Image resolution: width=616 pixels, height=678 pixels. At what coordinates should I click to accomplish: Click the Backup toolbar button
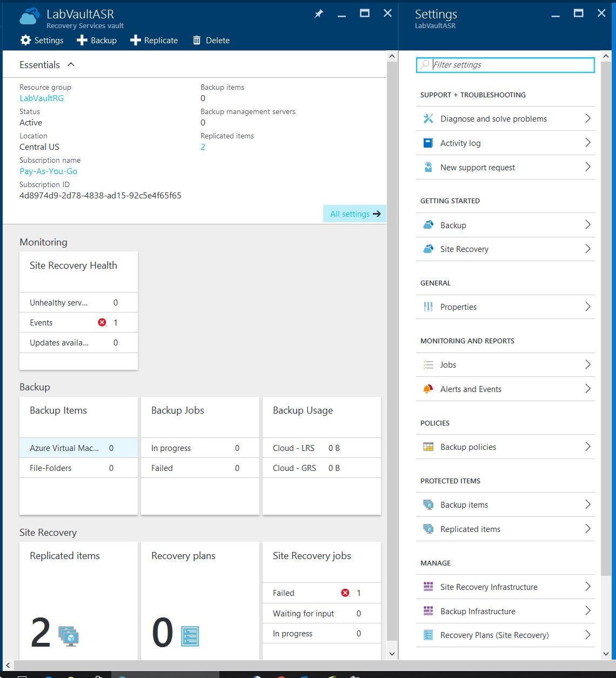tap(97, 41)
